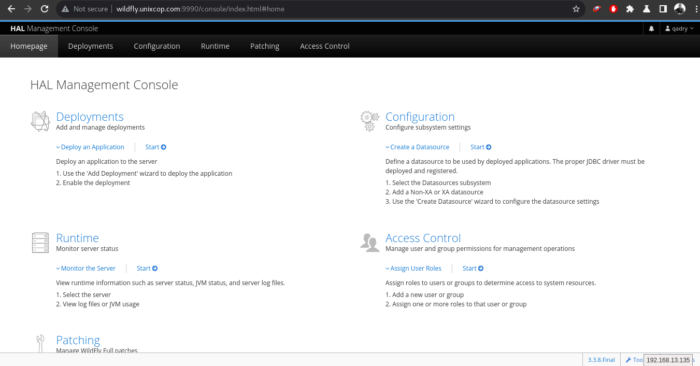Click '2. View log files or JVM usage'
Screen dimensions: 700x366
click(x=97, y=304)
